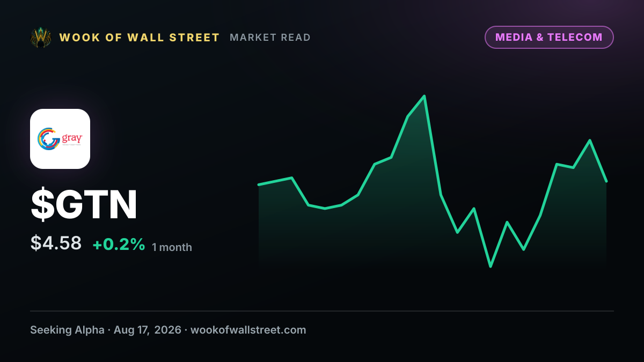The width and height of the screenshot is (644, 362).
Task: Click the chart line's starting point
Action: 259,184
